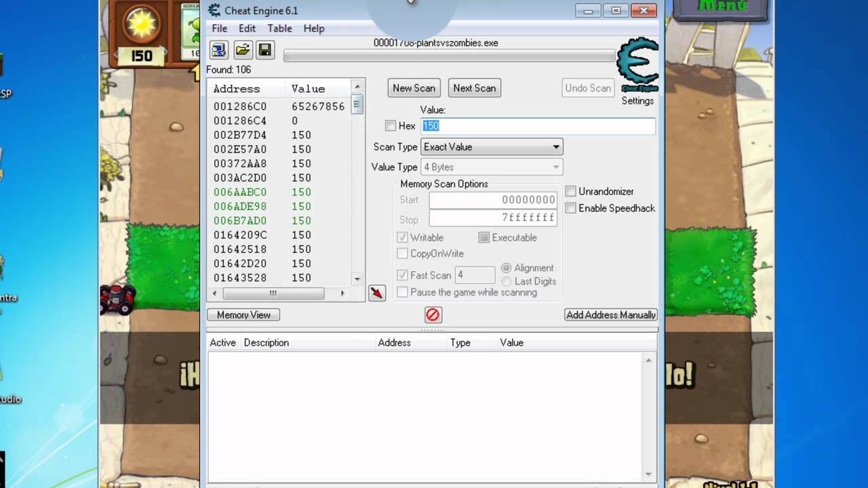
Task: Check Pause the game while scanning
Action: point(402,292)
